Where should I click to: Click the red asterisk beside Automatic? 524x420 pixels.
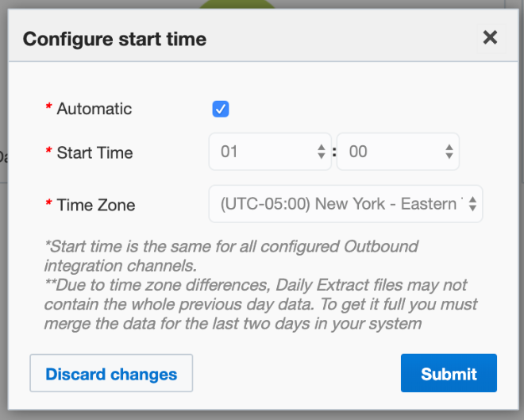click(x=48, y=109)
